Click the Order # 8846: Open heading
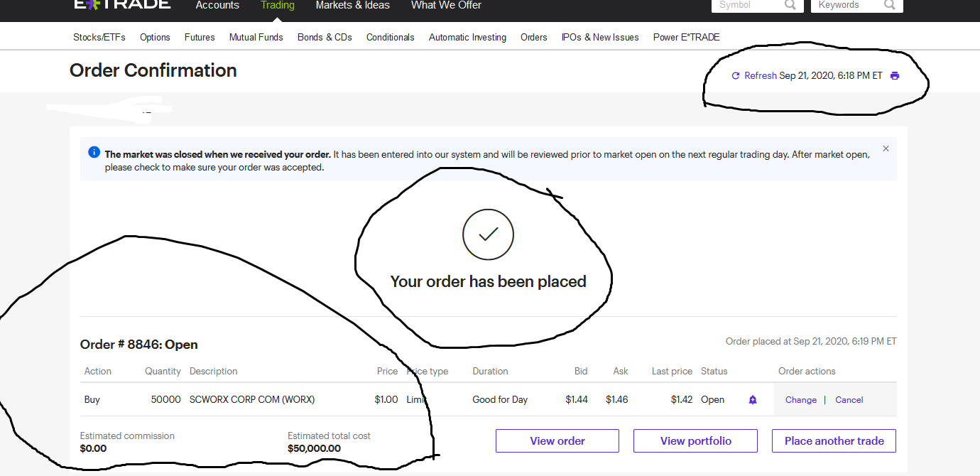This screenshot has height=476, width=980. click(x=139, y=345)
